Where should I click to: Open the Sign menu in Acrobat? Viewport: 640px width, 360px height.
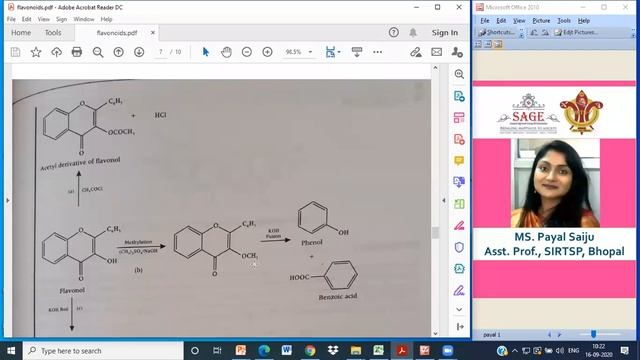pos(61,19)
